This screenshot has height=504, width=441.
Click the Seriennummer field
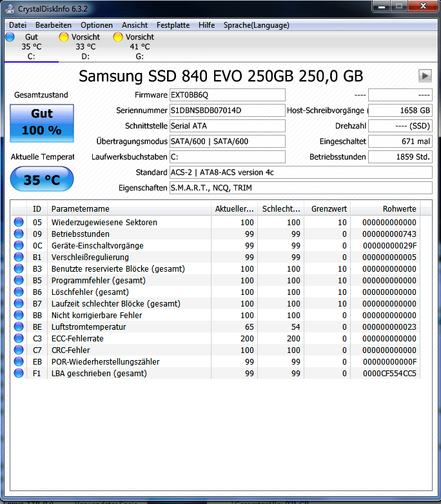[228, 110]
